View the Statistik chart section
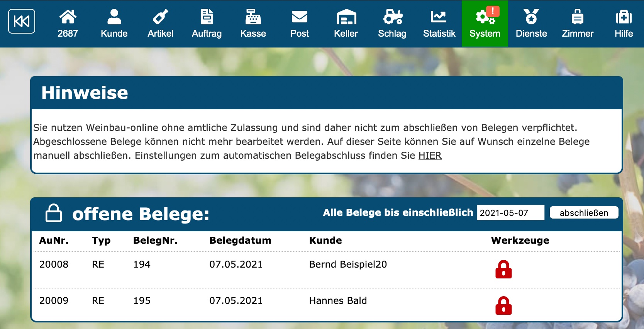644x329 pixels. tap(439, 23)
